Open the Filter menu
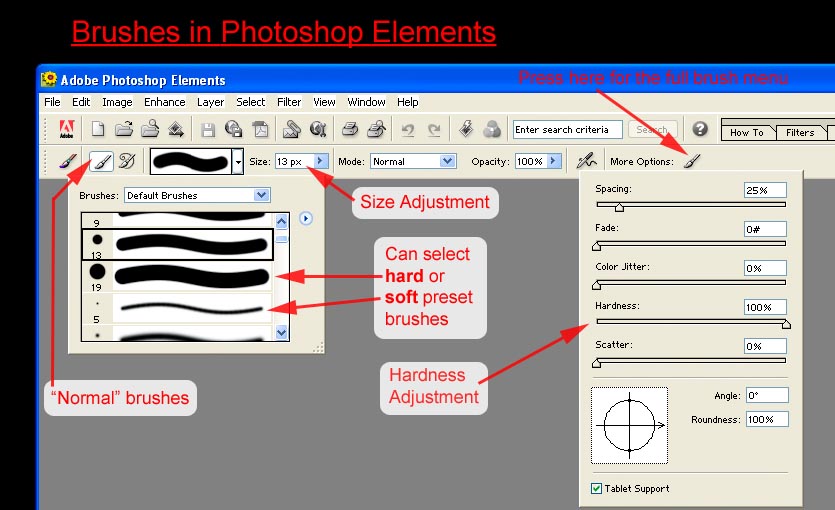Screen dimensions: 835x510 (289, 102)
